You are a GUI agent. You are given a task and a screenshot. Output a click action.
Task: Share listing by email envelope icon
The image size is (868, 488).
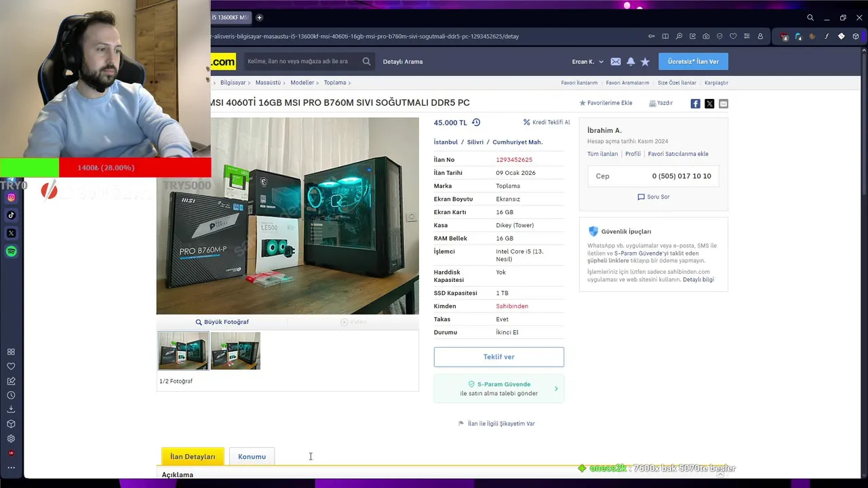click(724, 104)
